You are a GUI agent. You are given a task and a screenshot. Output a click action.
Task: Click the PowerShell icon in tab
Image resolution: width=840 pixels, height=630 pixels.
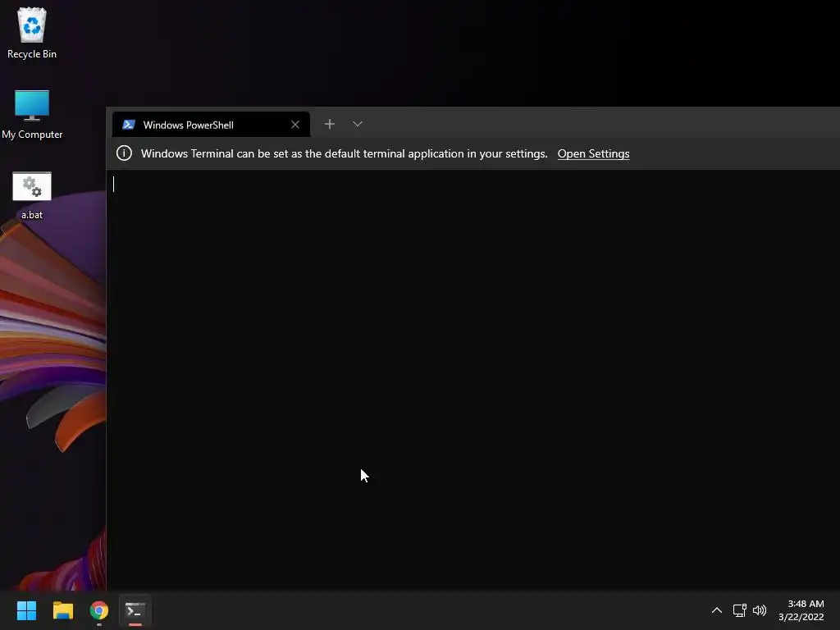pyautogui.click(x=129, y=125)
